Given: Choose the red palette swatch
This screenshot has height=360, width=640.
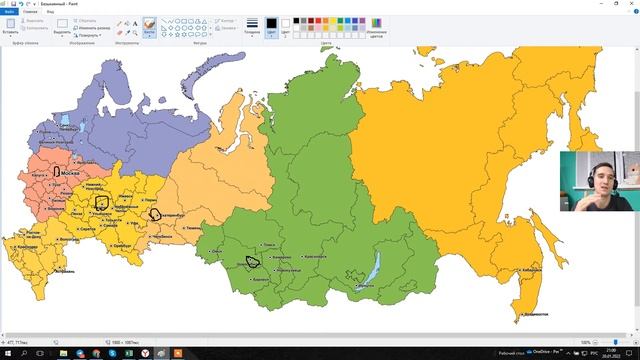Looking at the screenshot, I should 318,20.
